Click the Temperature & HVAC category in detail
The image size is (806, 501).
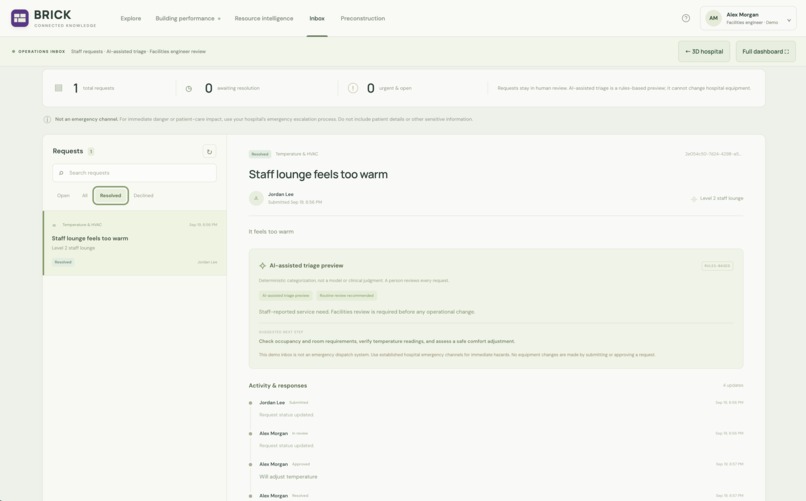click(x=297, y=154)
